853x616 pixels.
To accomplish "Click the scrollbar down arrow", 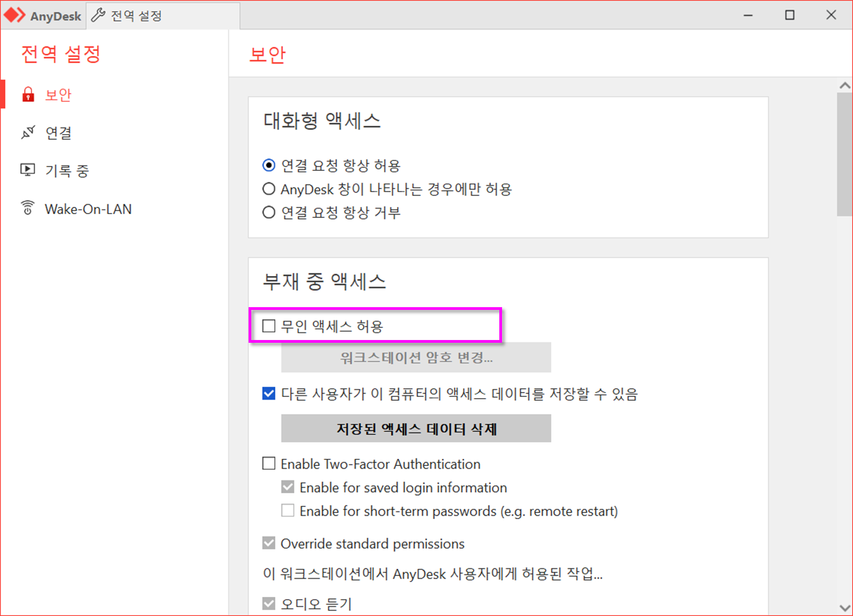I will (845, 608).
